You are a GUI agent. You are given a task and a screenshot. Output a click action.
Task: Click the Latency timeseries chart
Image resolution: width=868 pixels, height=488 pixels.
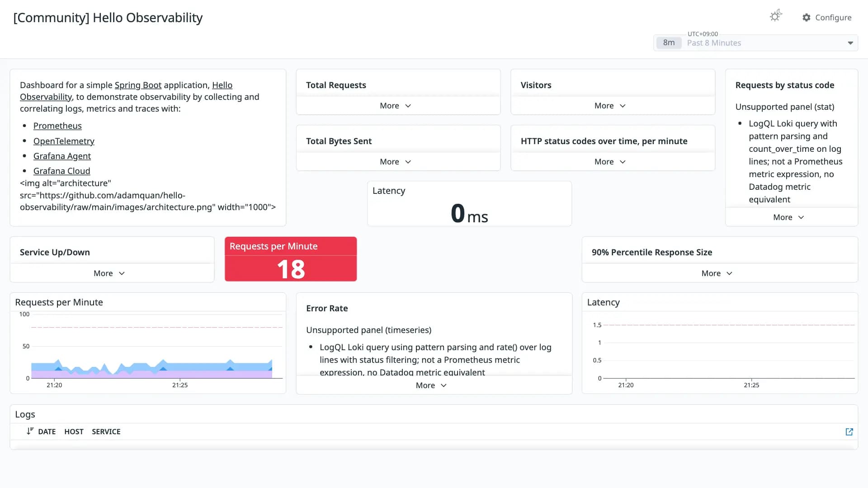click(x=720, y=343)
